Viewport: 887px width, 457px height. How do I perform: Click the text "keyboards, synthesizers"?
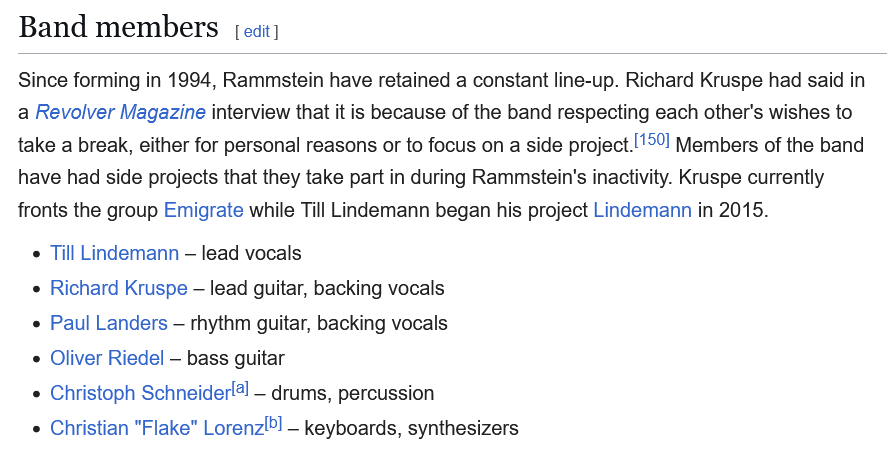pyautogui.click(x=411, y=428)
